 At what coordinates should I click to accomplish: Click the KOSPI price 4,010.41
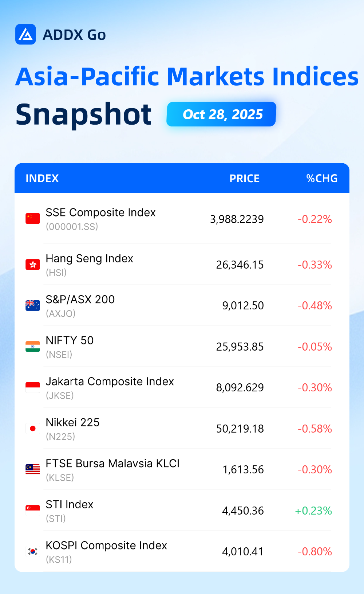243,552
